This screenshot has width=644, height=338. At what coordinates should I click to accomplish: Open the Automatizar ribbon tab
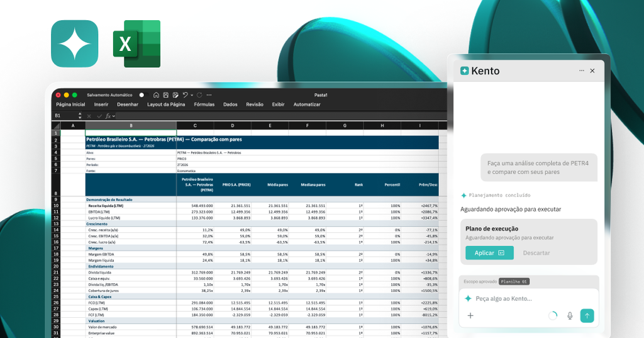(307, 104)
